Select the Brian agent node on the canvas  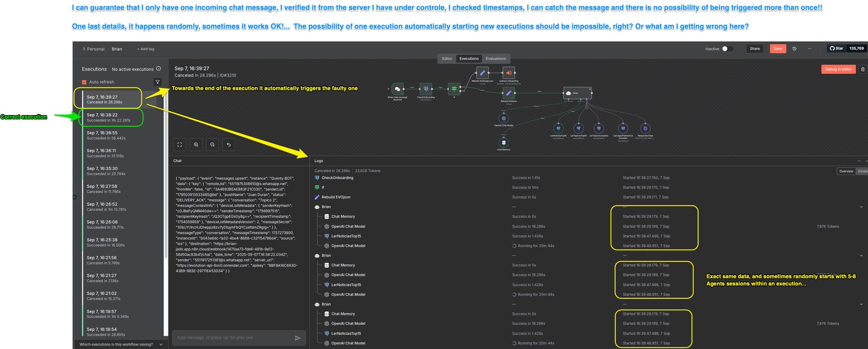pyautogui.click(x=577, y=93)
